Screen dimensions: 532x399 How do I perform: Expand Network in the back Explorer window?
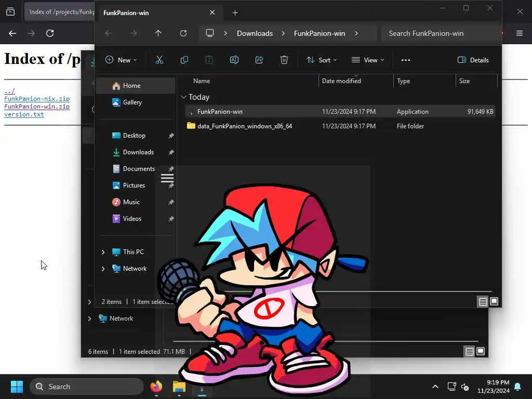(89, 318)
